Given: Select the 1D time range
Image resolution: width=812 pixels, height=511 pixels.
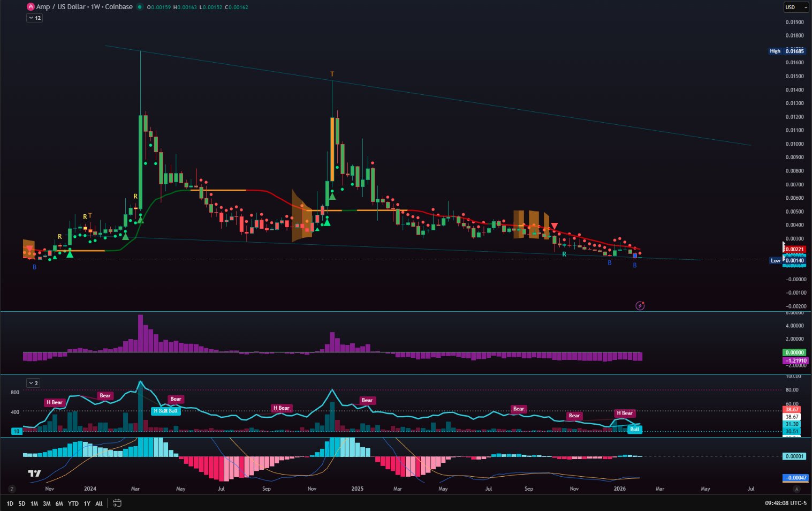Looking at the screenshot, I should tap(10, 504).
